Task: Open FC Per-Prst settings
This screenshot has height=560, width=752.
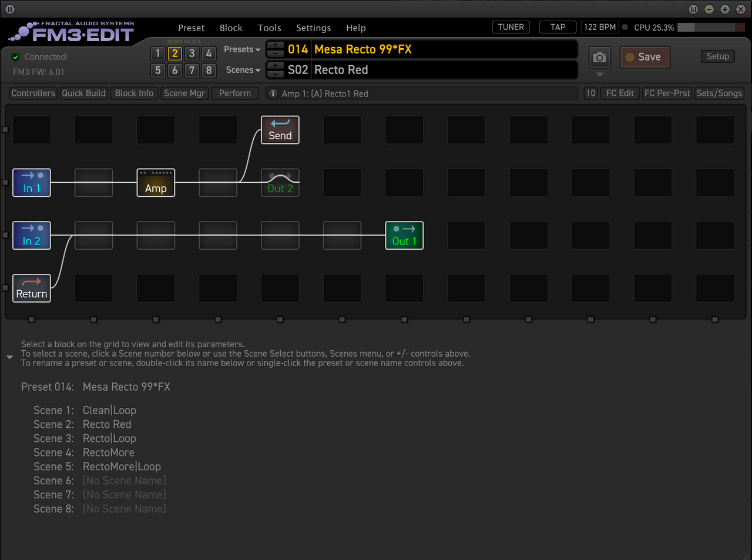Action: pos(667,93)
